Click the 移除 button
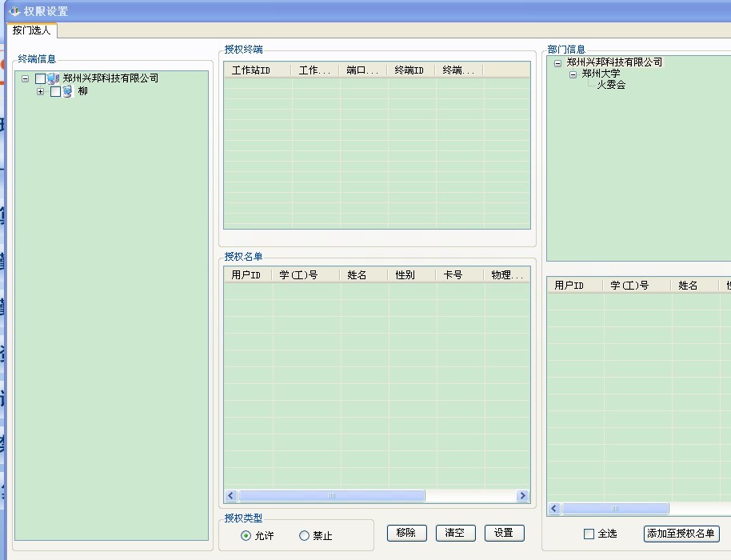 click(406, 533)
